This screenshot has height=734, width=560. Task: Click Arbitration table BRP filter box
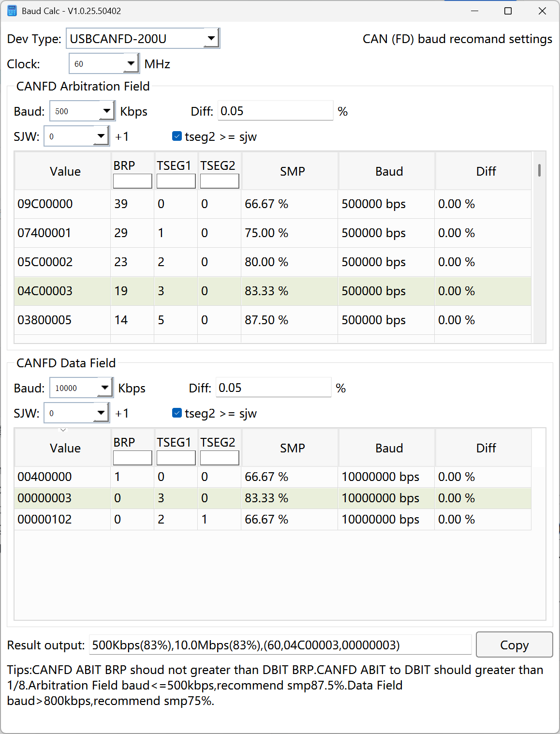point(133,181)
